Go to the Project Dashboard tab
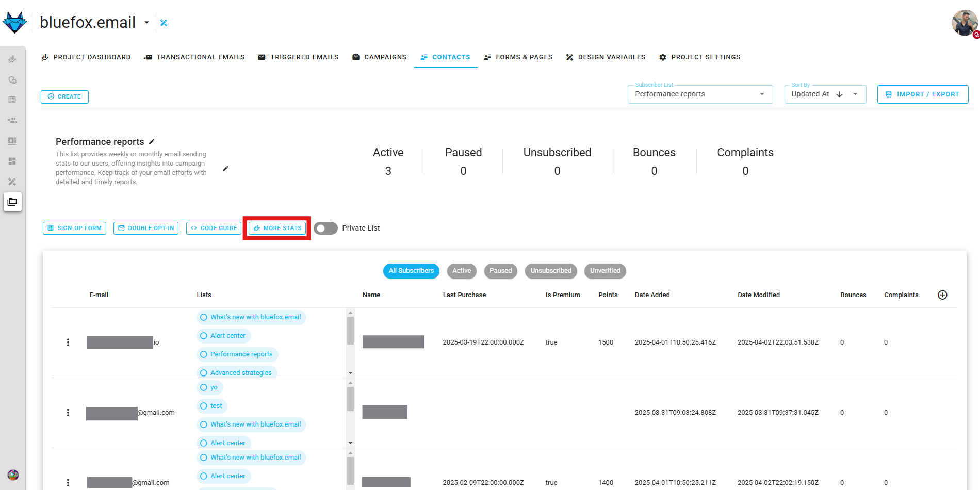Screen dimensions: 980x490 tap(86, 57)
